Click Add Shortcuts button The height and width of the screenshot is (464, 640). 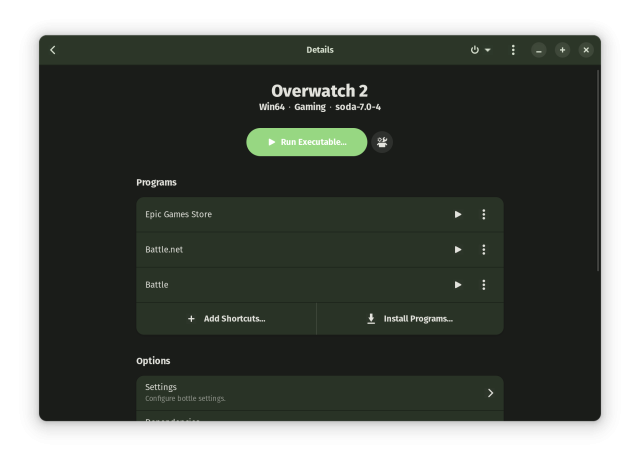pos(226,319)
